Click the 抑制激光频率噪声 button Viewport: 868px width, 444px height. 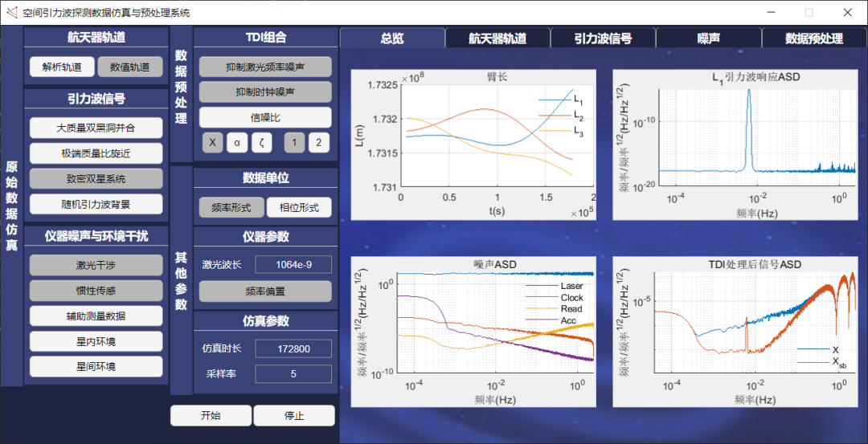pyautogui.click(x=265, y=67)
